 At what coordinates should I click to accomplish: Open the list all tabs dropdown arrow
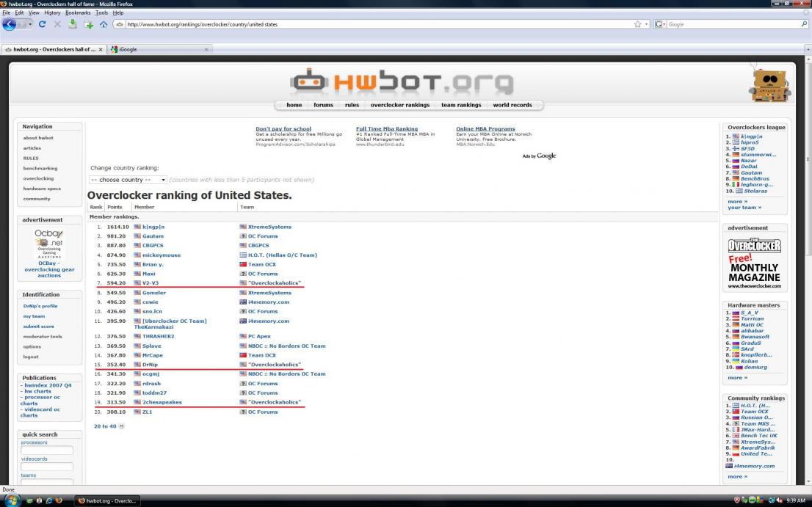click(808, 49)
